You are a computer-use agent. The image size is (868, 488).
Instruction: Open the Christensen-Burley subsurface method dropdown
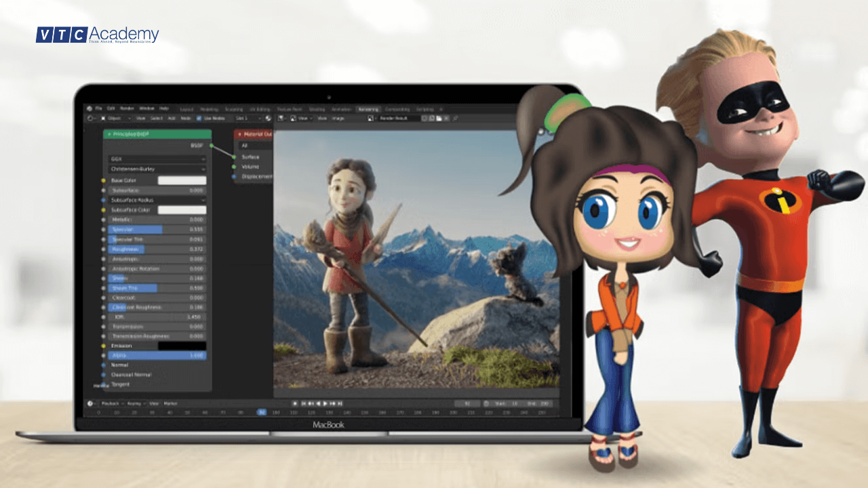coord(156,169)
